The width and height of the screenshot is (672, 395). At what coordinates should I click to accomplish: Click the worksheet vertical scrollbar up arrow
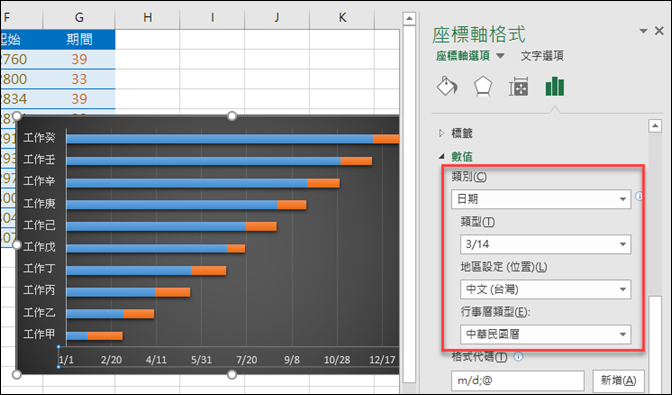point(409,18)
